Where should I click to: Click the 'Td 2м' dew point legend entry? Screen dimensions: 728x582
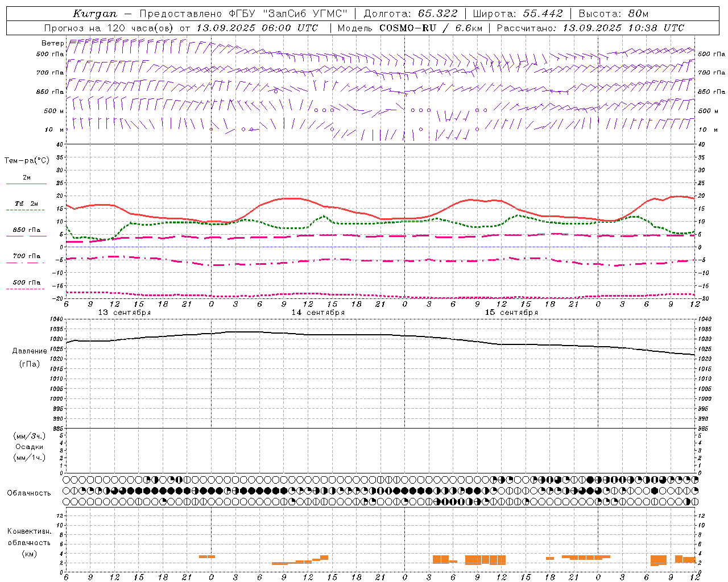pyautogui.click(x=27, y=203)
